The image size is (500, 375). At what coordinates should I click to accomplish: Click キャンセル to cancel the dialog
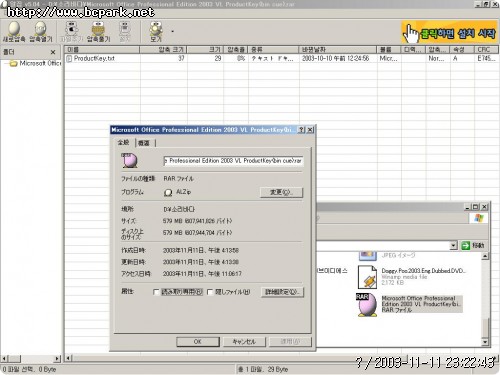244,342
